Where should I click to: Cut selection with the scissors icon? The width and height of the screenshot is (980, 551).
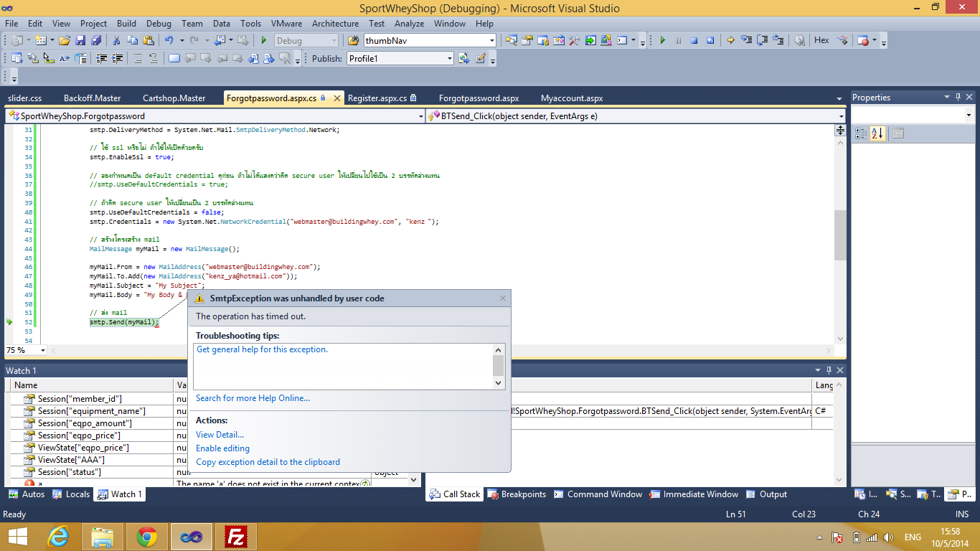point(116,40)
